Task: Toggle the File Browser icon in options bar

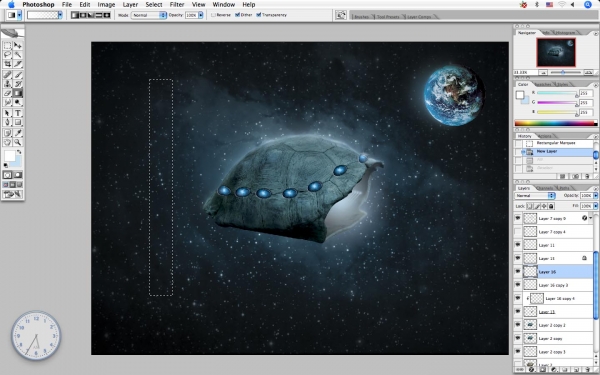Action: click(x=341, y=15)
